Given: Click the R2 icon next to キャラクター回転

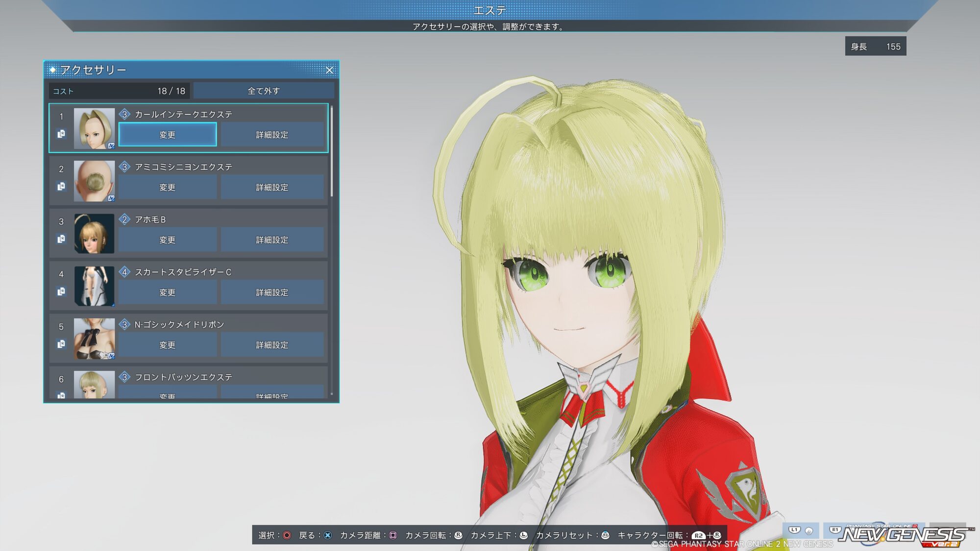Looking at the screenshot, I should 698,535.
